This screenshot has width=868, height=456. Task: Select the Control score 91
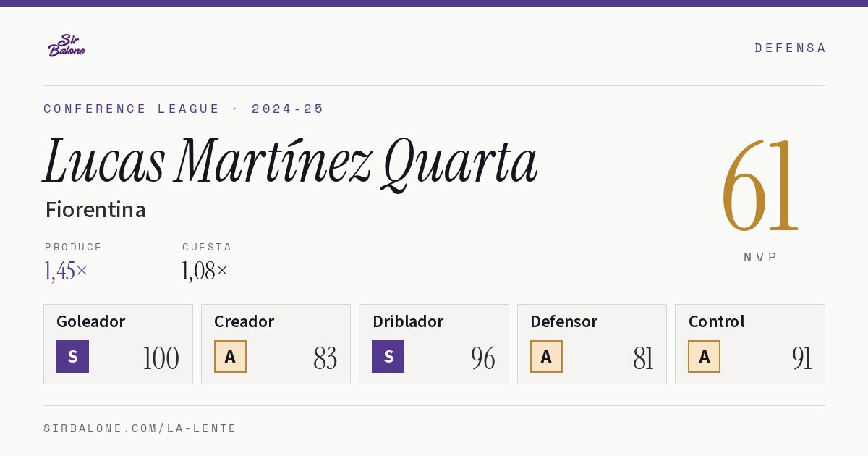pyautogui.click(x=801, y=358)
